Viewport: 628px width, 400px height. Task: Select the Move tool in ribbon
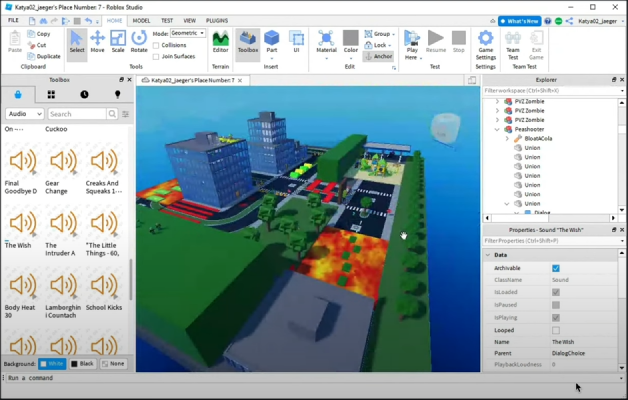(x=97, y=41)
